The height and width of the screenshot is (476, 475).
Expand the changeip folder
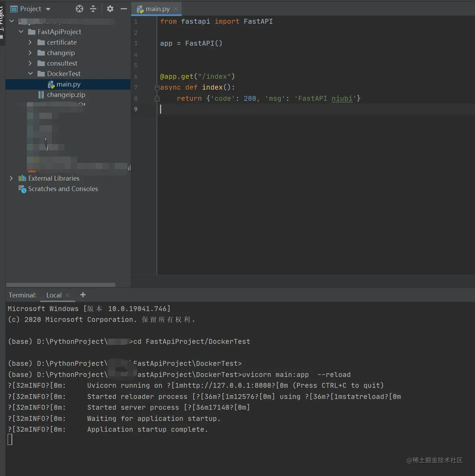click(30, 53)
